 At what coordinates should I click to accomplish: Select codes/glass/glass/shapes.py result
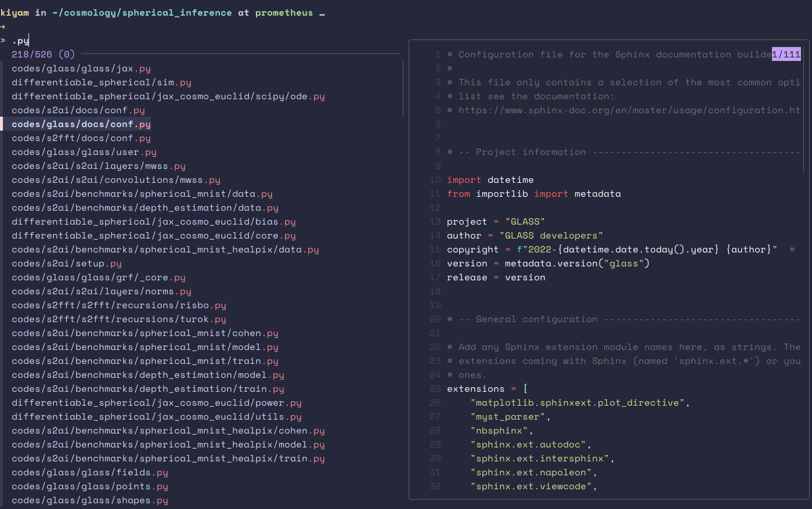coord(90,500)
